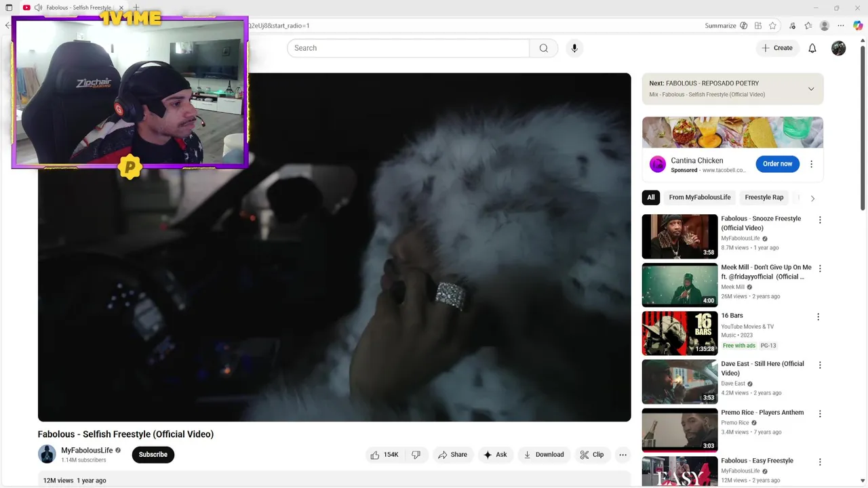Open options for the Easy Freestyle video
Image resolution: width=868 pixels, height=488 pixels.
820,462
